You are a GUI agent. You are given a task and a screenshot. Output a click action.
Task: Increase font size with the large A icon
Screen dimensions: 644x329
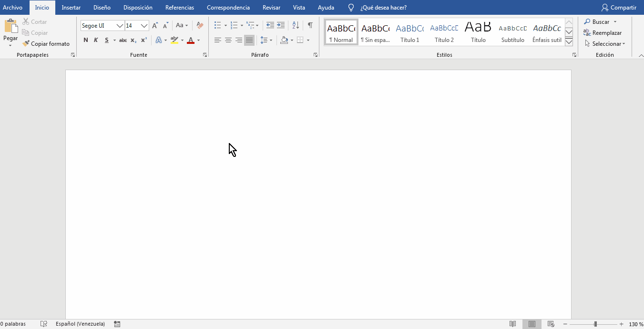tap(155, 26)
